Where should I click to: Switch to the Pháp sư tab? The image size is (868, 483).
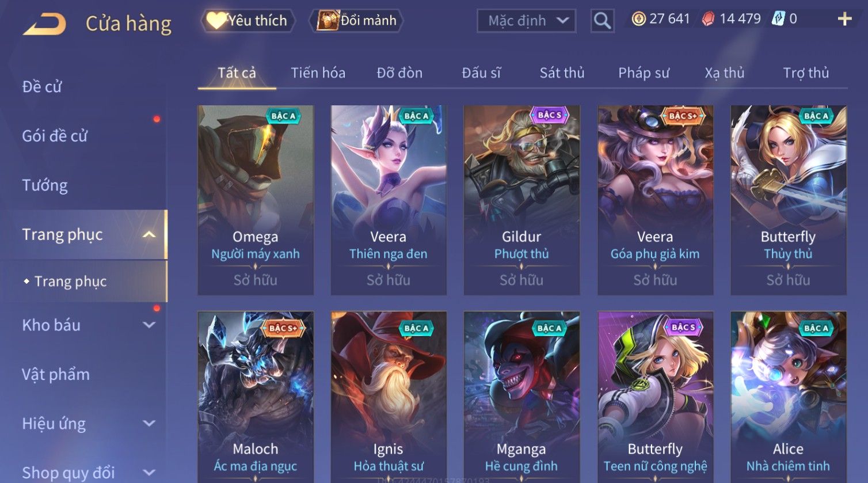(x=644, y=73)
